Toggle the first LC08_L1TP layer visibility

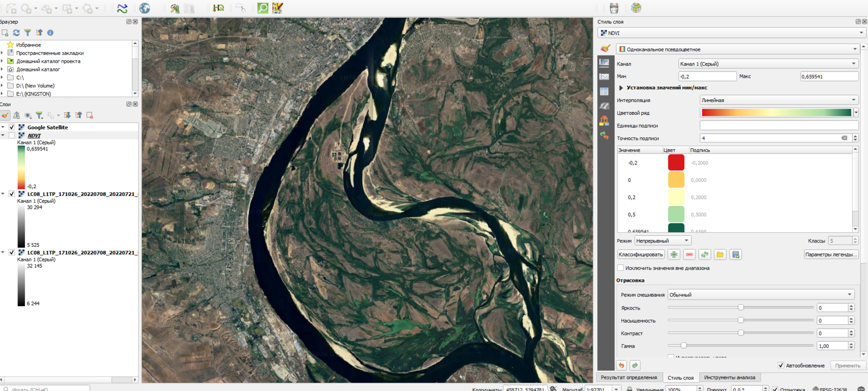[x=12, y=194]
